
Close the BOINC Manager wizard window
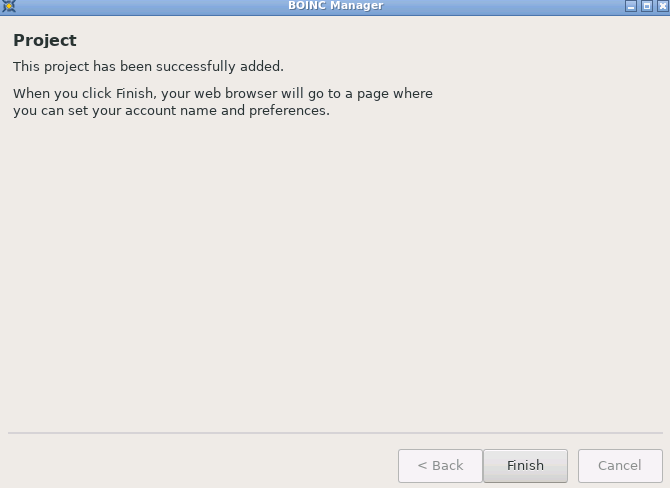click(663, 6)
